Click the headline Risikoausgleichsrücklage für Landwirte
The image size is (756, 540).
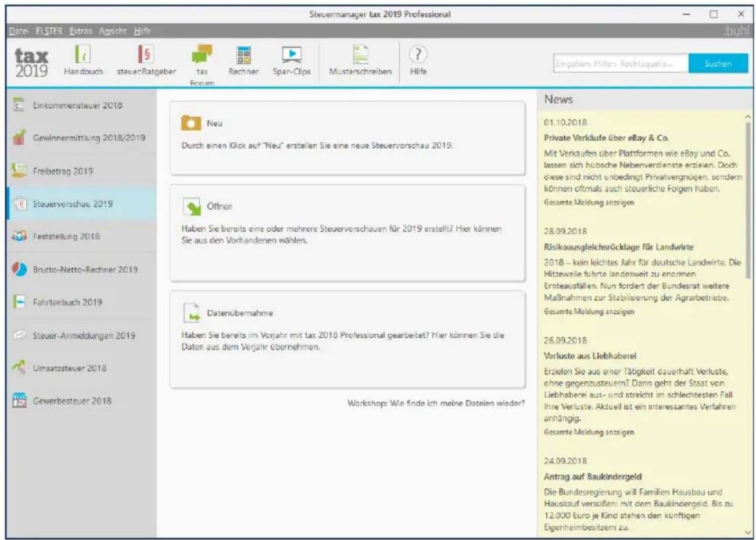click(619, 247)
